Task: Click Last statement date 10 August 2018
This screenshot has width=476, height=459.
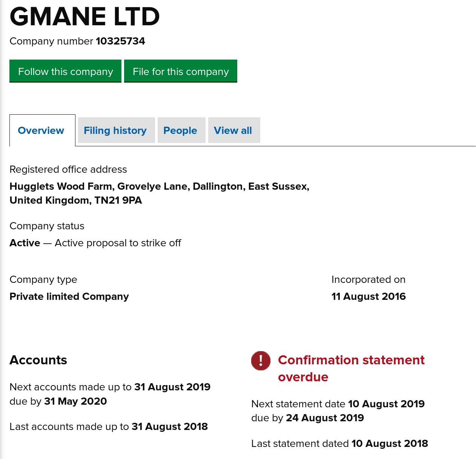Action: pos(390,444)
